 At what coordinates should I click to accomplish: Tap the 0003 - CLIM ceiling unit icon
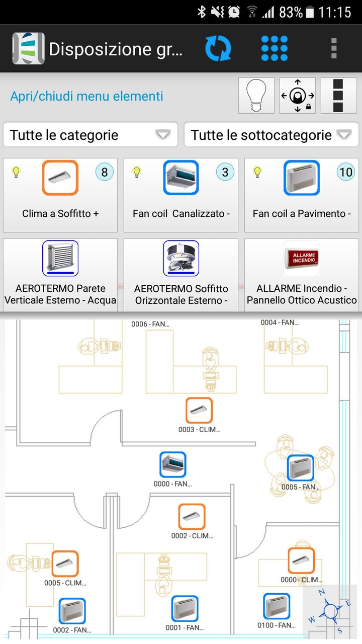click(199, 410)
